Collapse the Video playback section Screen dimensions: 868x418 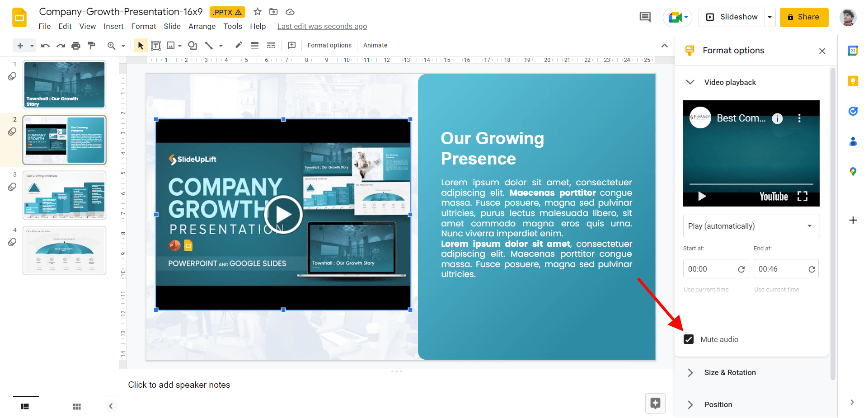(690, 82)
